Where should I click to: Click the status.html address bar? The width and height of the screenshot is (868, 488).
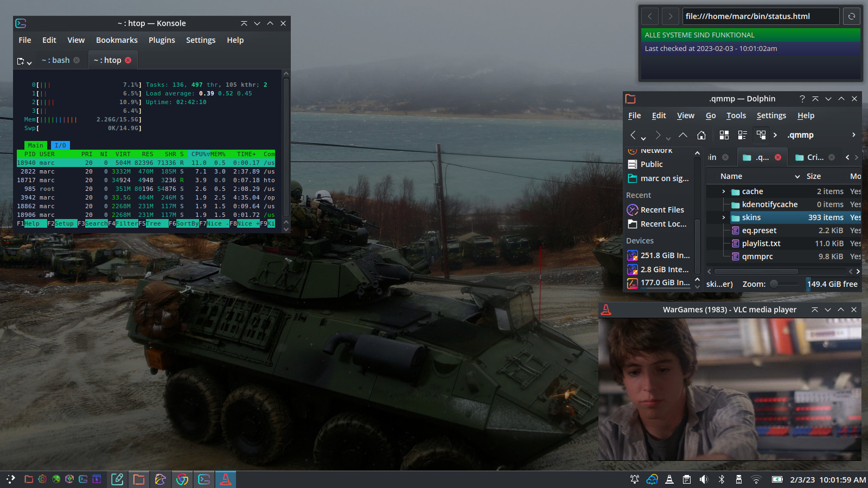[761, 16]
